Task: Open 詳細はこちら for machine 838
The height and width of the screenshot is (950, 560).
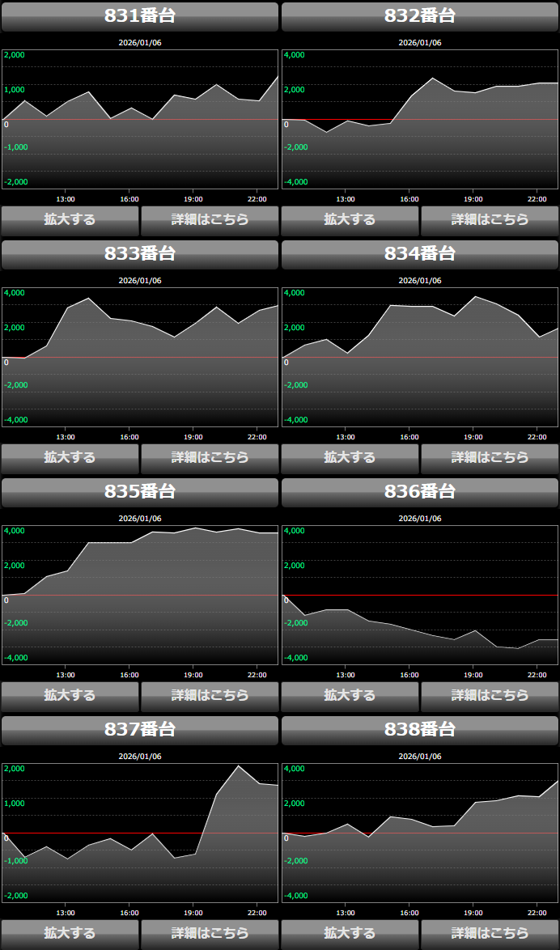Action: pyautogui.click(x=490, y=933)
